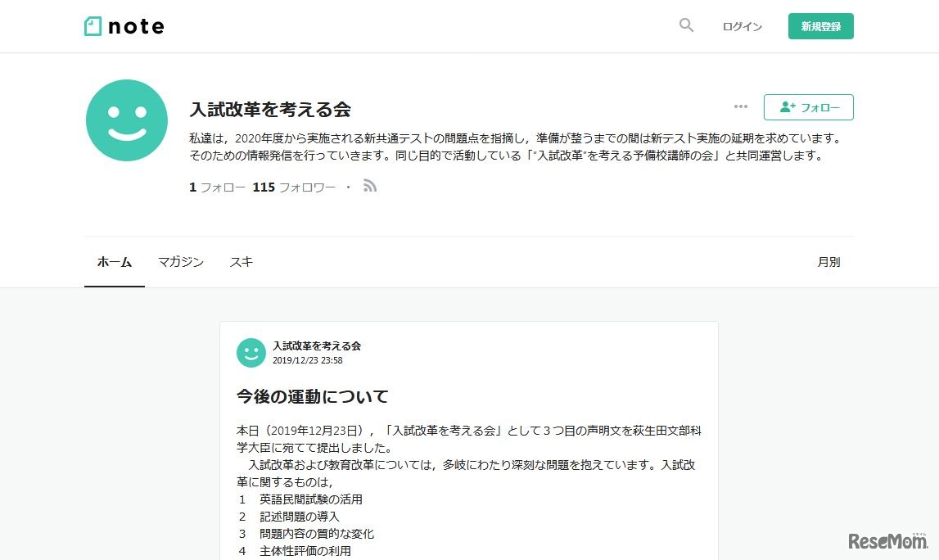Open the 月別 monthly archive
This screenshot has width=939, height=560.
tap(828, 262)
